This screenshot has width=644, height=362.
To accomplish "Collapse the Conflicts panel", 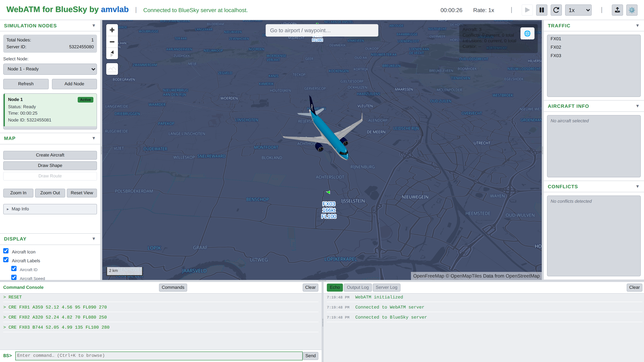I will pos(638,186).
